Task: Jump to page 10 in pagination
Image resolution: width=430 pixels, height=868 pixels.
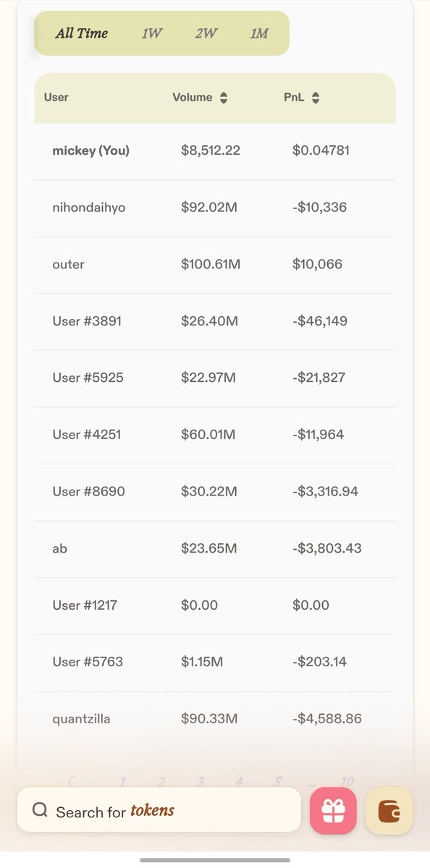Action: click(347, 781)
